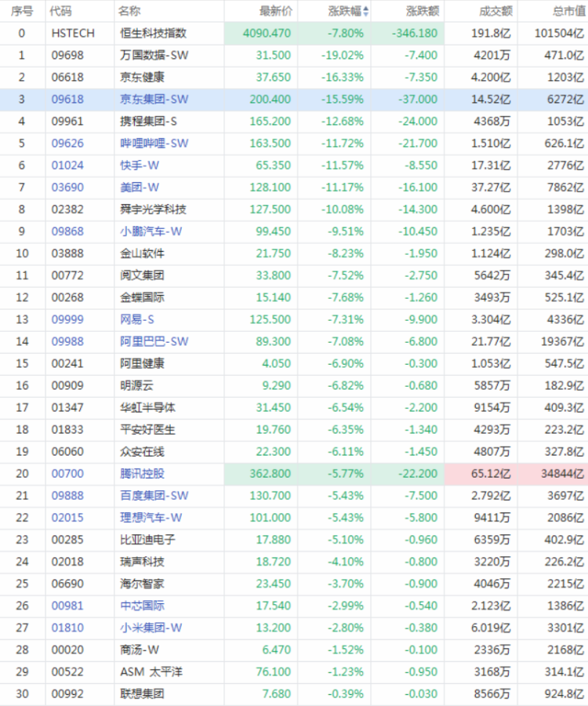Click Kuaishou turnover 17.31亿 cell
Viewport: 588px width, 706px height.
pos(491,166)
